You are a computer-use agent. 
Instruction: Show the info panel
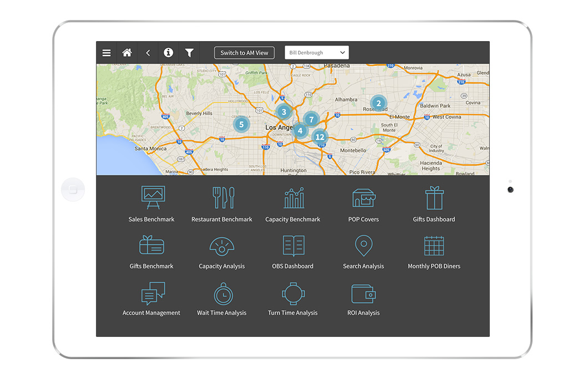(169, 53)
